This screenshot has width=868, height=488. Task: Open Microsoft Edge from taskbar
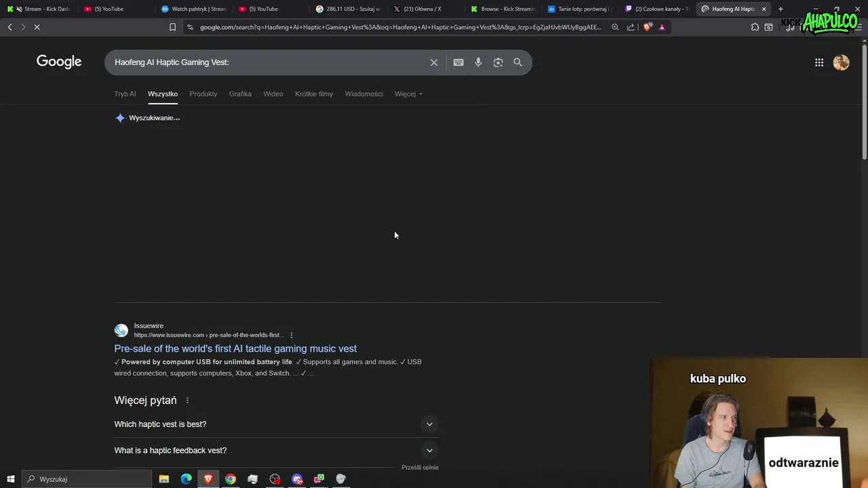pyautogui.click(x=186, y=479)
